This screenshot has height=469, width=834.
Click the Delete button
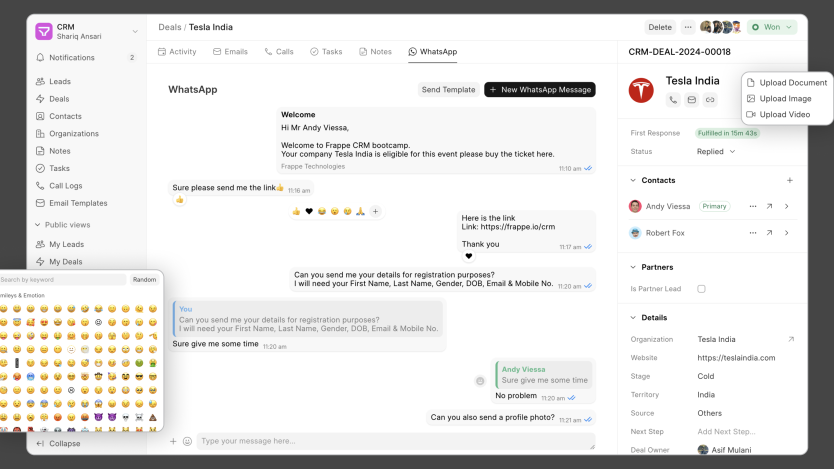[660, 27]
